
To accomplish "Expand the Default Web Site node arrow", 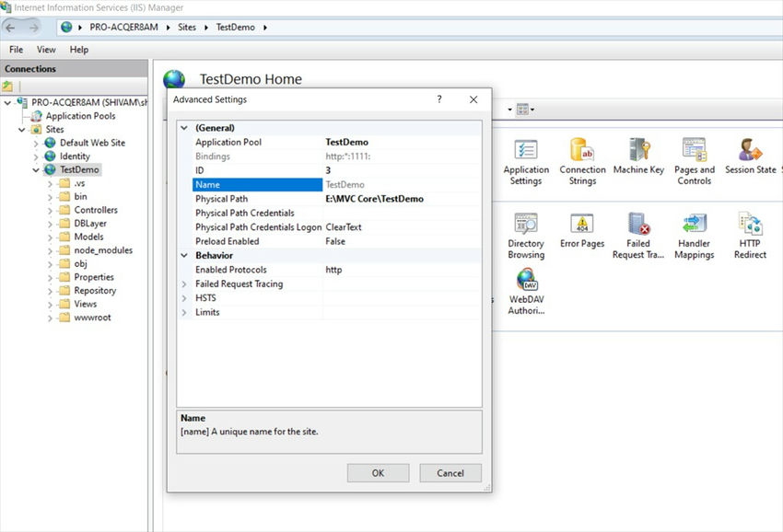I will (36, 144).
